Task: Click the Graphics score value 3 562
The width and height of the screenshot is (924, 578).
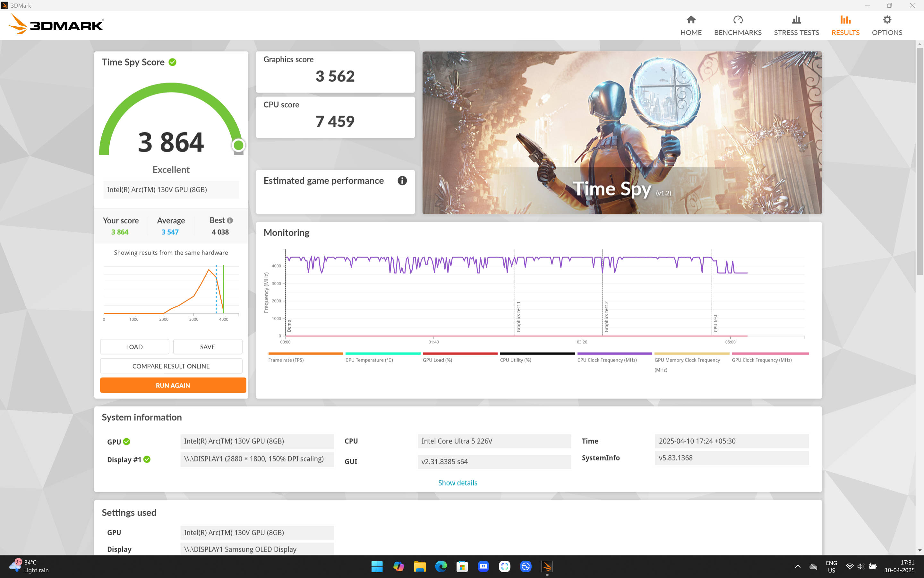Action: click(335, 76)
